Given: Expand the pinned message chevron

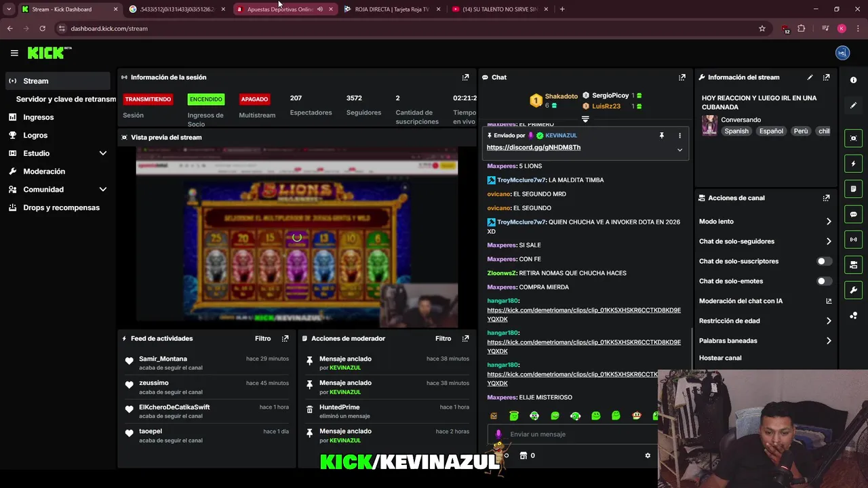Looking at the screenshot, I should click(x=679, y=150).
